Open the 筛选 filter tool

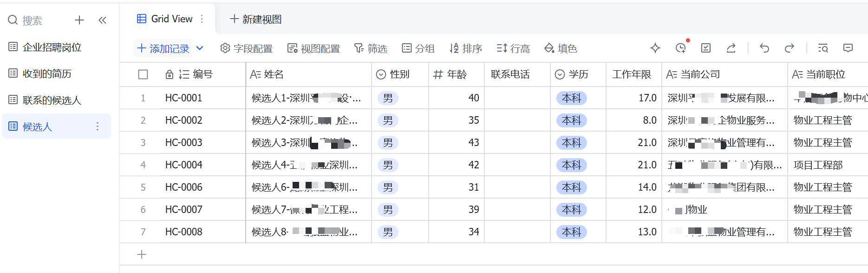[371, 48]
